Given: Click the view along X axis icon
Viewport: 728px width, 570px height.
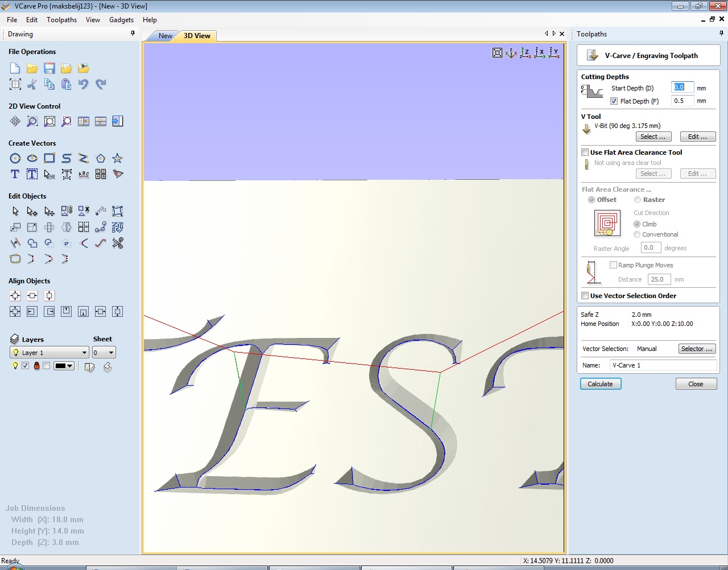Looking at the screenshot, I should tap(540, 53).
